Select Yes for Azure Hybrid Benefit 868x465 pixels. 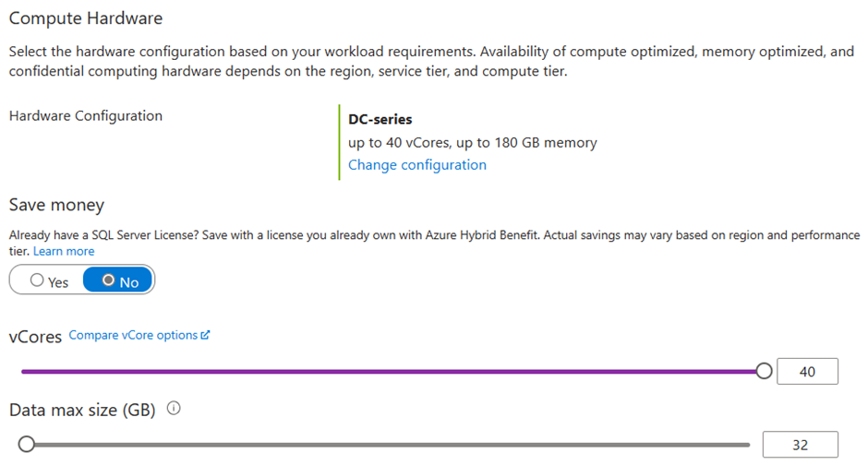(x=49, y=280)
